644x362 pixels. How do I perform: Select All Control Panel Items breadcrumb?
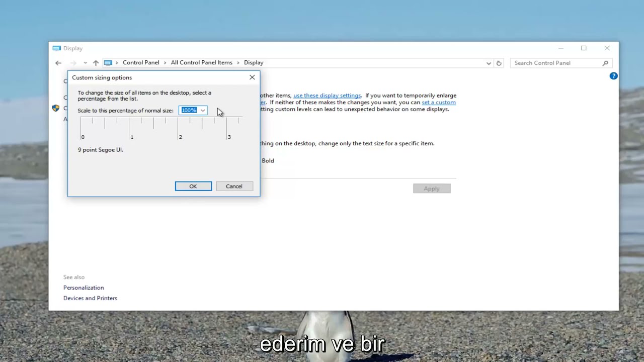click(x=201, y=63)
